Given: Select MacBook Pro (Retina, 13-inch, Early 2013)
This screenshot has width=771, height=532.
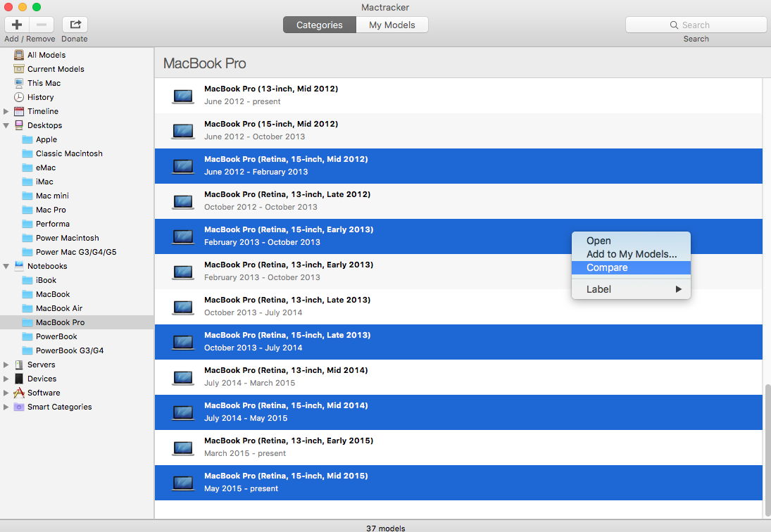Looking at the screenshot, I should click(x=458, y=272).
